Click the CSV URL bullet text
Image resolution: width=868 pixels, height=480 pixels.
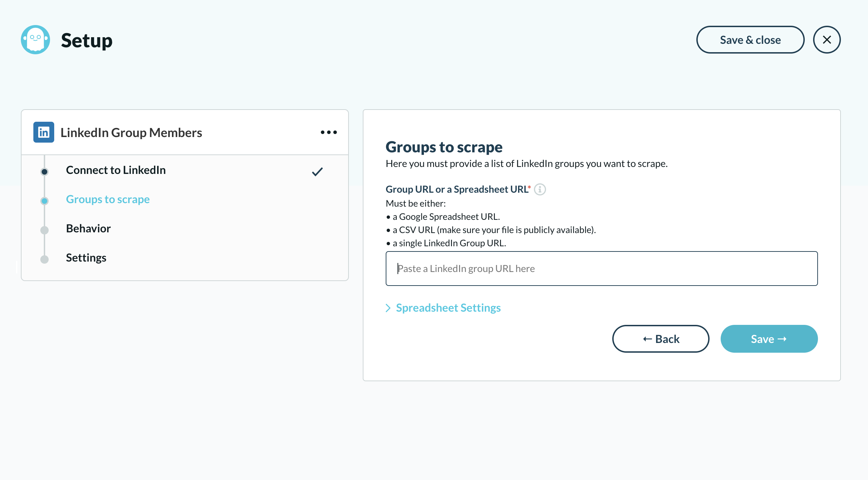[x=494, y=230]
